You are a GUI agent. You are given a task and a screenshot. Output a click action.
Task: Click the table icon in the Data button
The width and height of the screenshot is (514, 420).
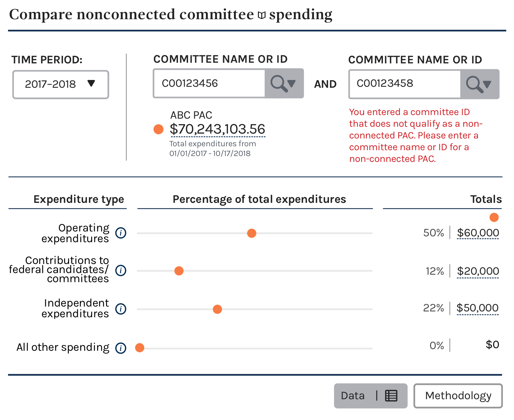point(391,396)
